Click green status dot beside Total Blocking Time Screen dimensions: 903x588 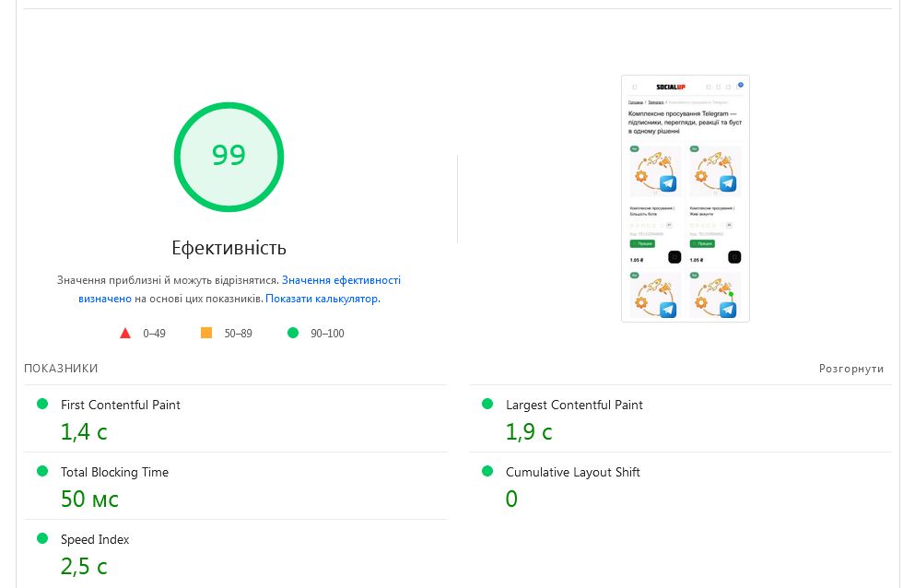tap(41, 471)
